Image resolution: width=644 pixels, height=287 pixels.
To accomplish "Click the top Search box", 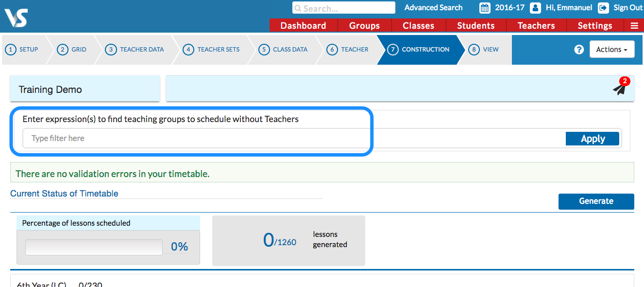I will [x=344, y=8].
